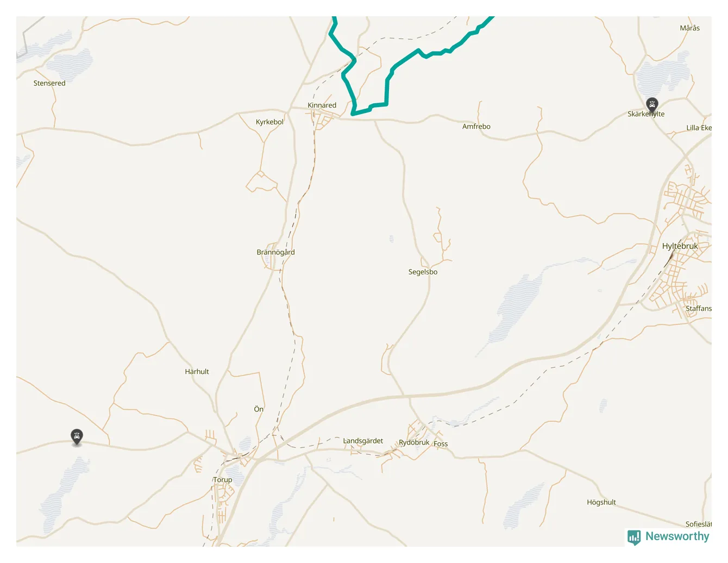Click the Torup place label
The image size is (728, 563).
tap(222, 480)
